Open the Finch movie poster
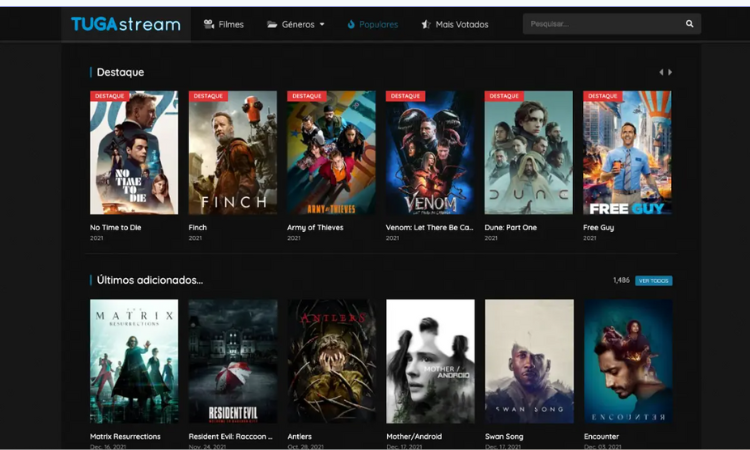 click(x=232, y=153)
